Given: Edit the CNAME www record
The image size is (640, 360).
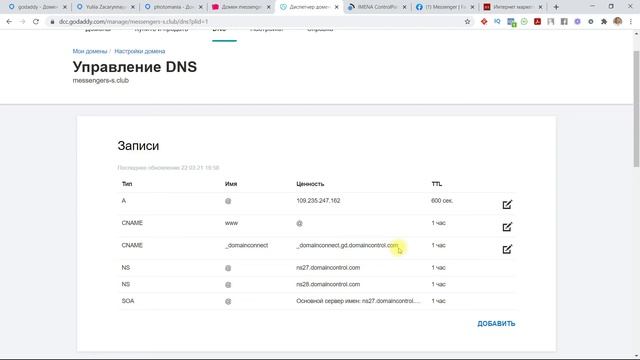Looking at the screenshot, I should [x=507, y=227].
